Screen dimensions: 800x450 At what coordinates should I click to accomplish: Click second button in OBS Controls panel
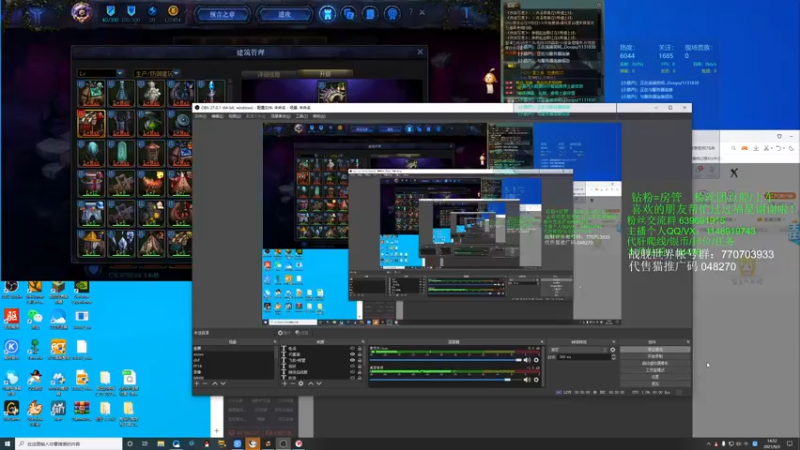coord(655,357)
